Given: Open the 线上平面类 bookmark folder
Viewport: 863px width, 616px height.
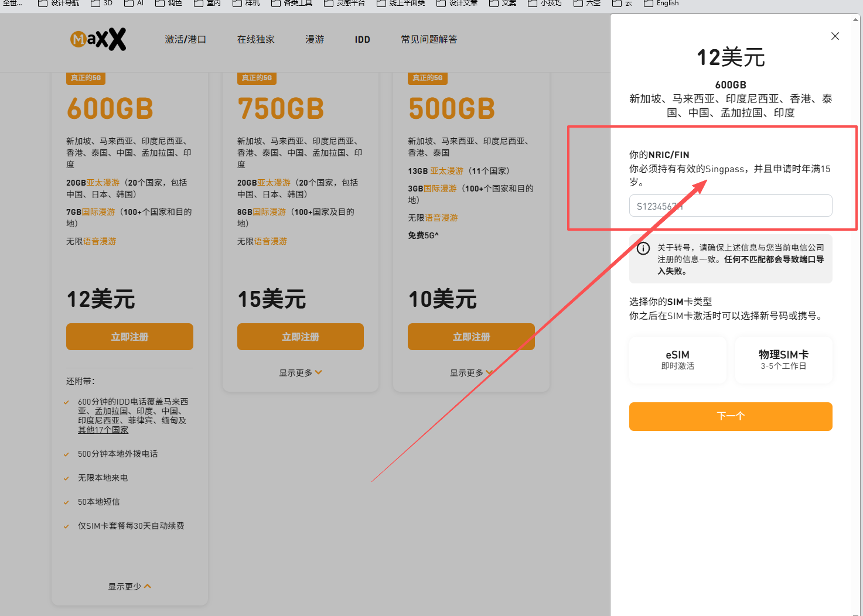Looking at the screenshot, I should coord(401,3).
